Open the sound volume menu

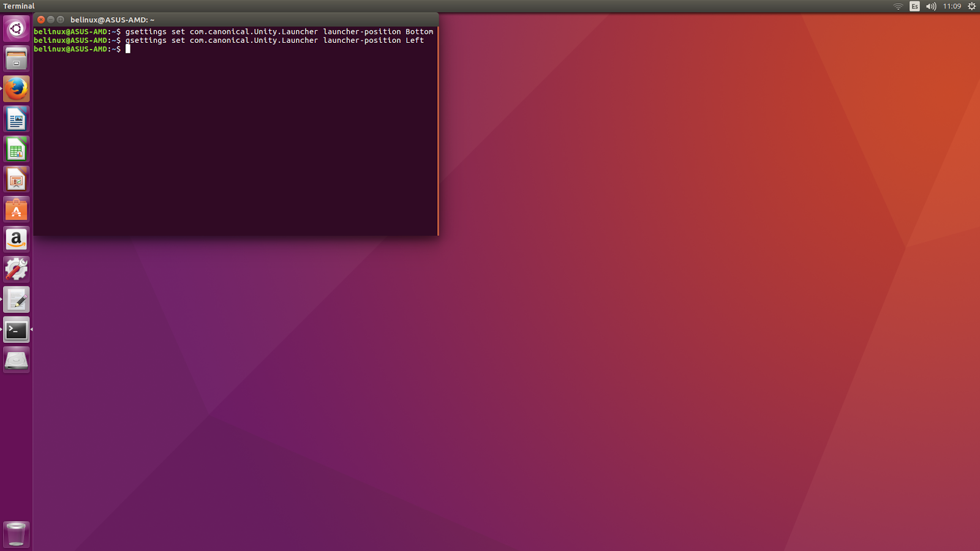coord(932,6)
